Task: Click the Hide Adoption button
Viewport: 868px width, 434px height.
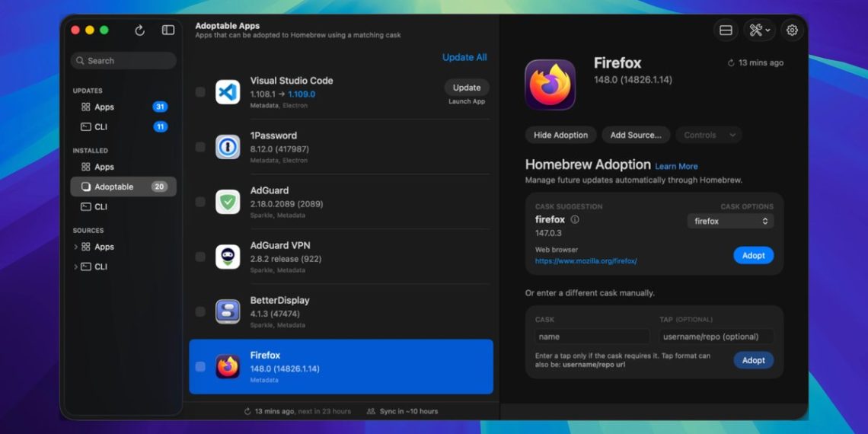Action: [560, 136]
